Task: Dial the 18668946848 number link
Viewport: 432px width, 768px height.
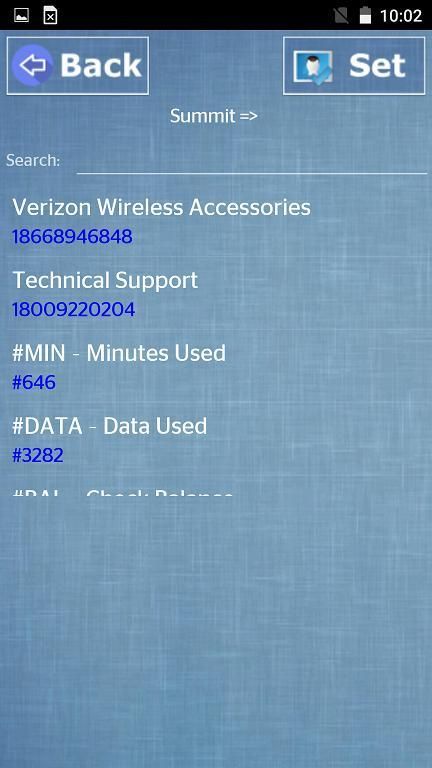Action: click(x=72, y=237)
